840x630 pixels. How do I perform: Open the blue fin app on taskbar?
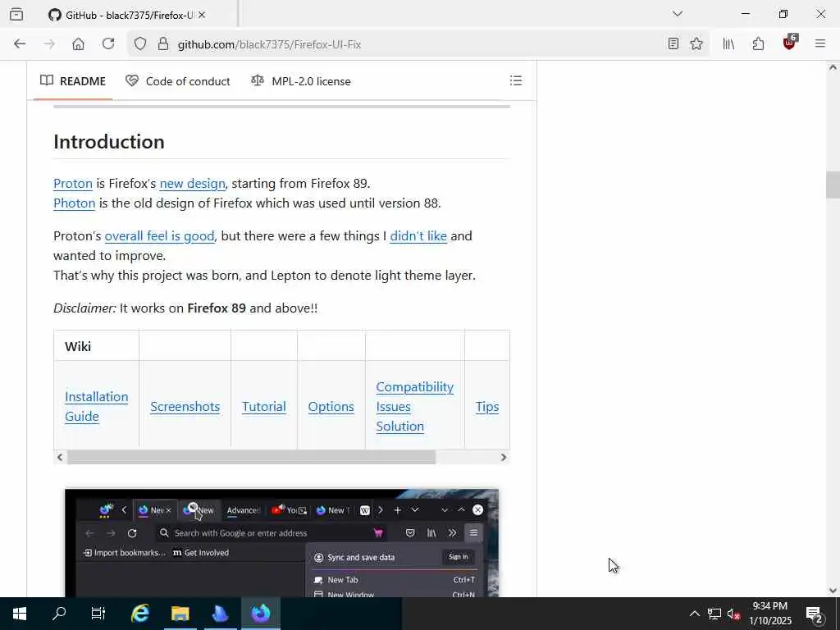[220, 614]
